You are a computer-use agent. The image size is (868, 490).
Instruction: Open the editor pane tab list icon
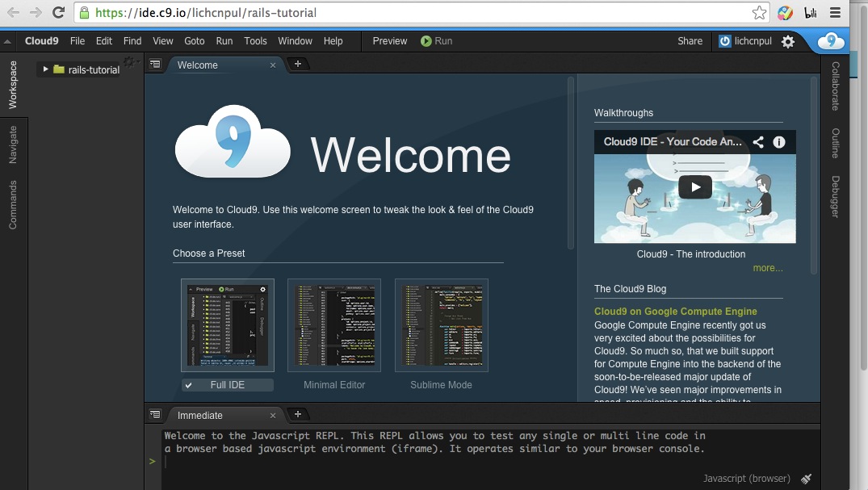pos(155,65)
